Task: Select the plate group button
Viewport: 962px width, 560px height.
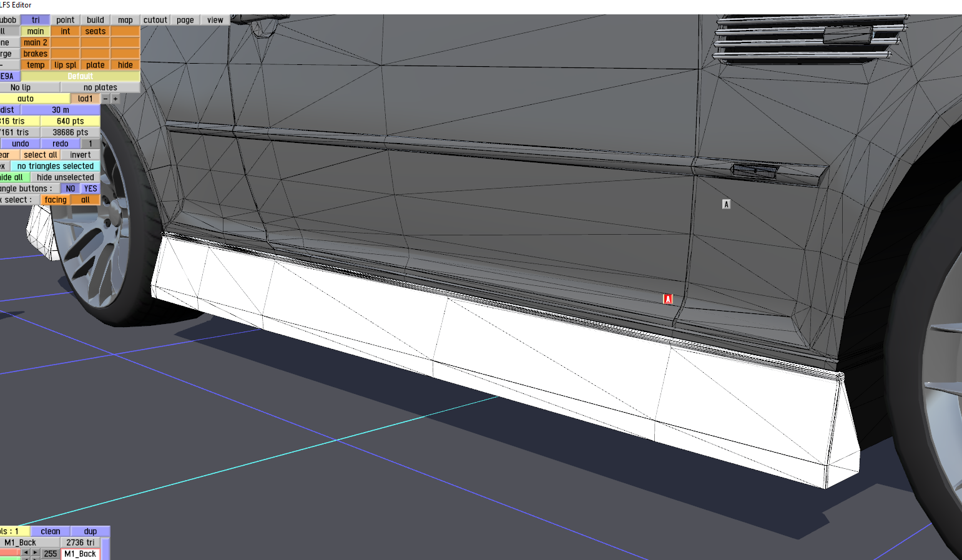Action: pos(96,65)
